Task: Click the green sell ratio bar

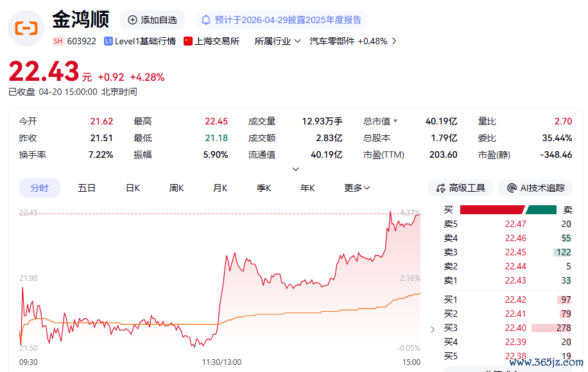Action: pyautogui.click(x=541, y=210)
